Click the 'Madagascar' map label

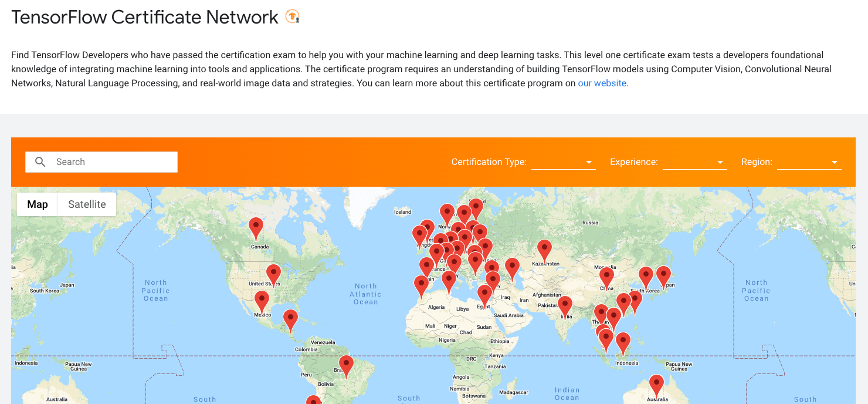click(x=515, y=392)
